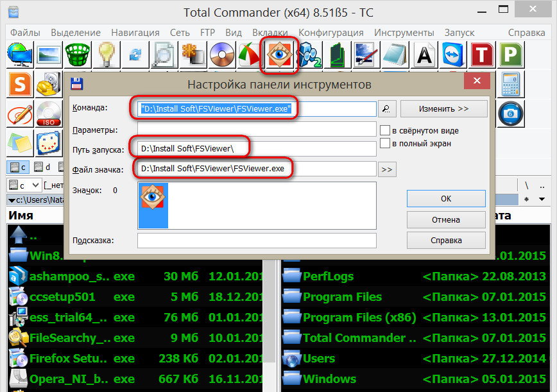Open the landscape picture toolbar icon
The height and width of the screenshot is (392, 557).
(x=49, y=55)
